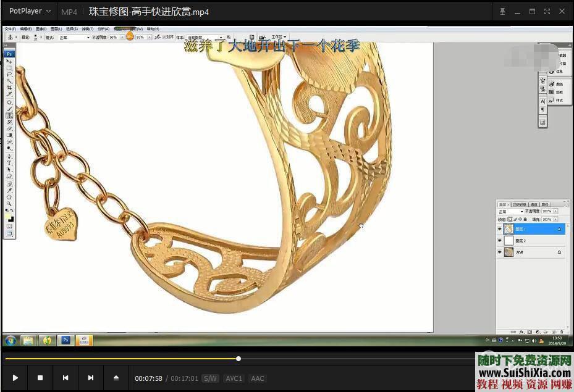Toggle visibility of layer 图层 2

pos(499,240)
